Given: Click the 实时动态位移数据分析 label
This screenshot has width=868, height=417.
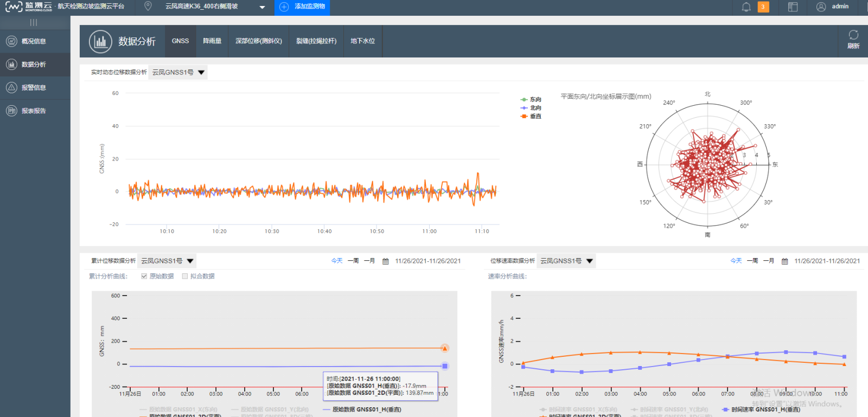Looking at the screenshot, I should (x=119, y=73).
